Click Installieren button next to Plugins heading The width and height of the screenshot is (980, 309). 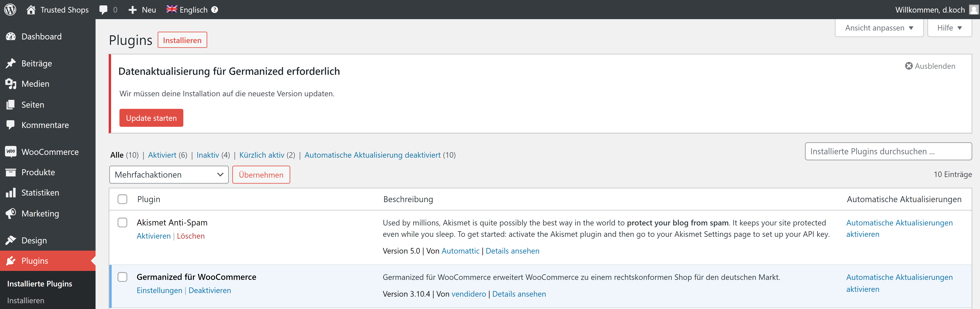coord(182,40)
